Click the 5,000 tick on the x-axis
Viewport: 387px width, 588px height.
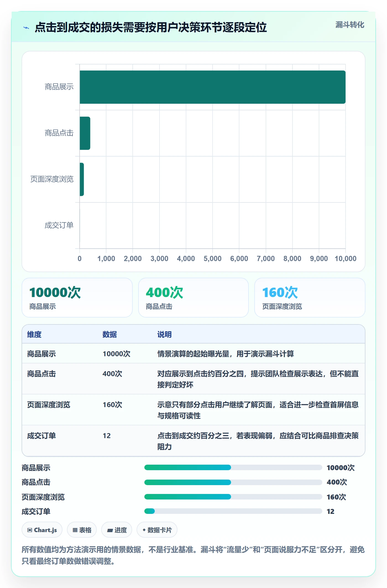click(213, 259)
